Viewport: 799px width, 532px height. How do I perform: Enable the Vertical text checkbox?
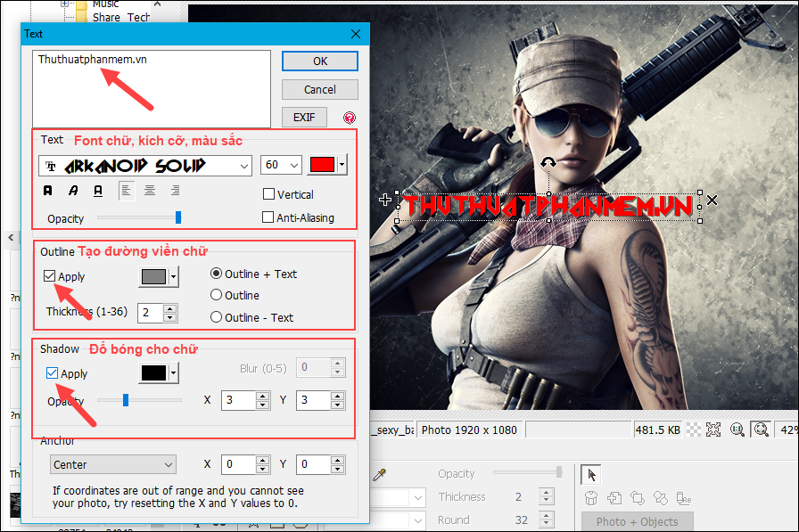point(268,194)
